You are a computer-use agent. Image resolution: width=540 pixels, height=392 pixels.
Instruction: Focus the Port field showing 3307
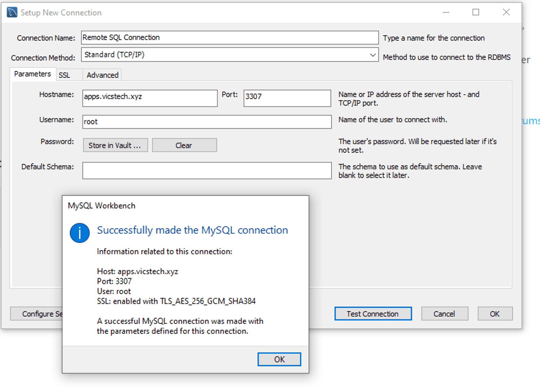click(287, 98)
